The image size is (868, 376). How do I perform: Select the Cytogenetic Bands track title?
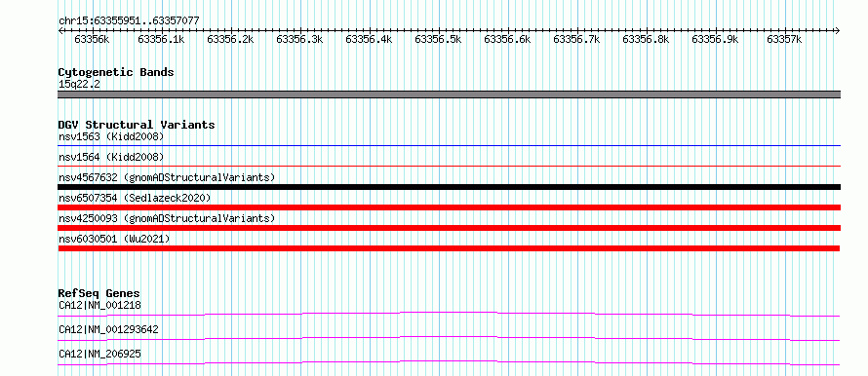point(116,72)
